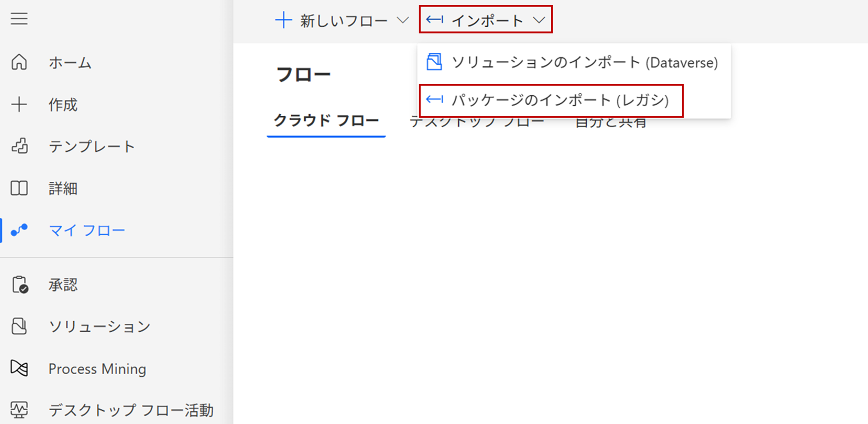Click the Process Mining icon
Image resolution: width=868 pixels, height=424 pixels.
click(19, 368)
